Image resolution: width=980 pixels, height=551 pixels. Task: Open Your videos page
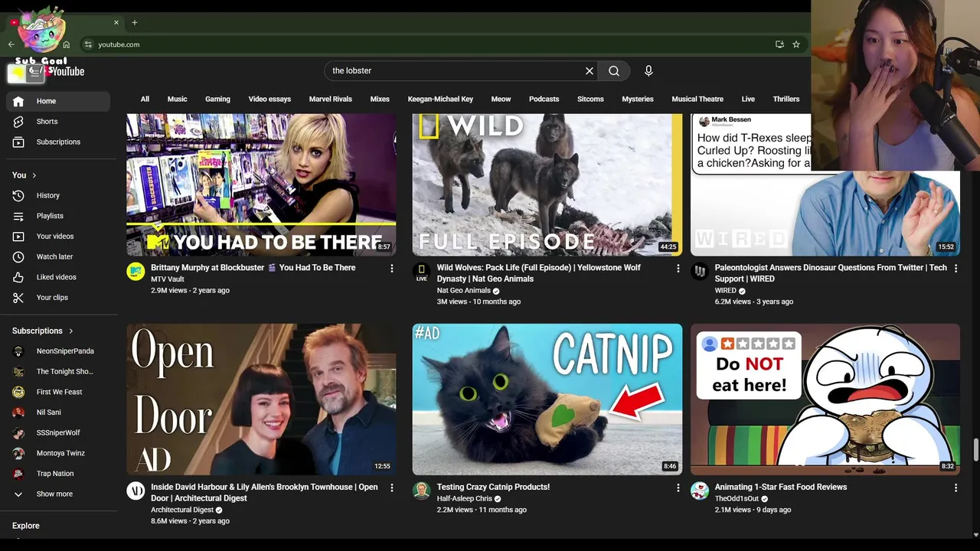[x=58, y=236]
